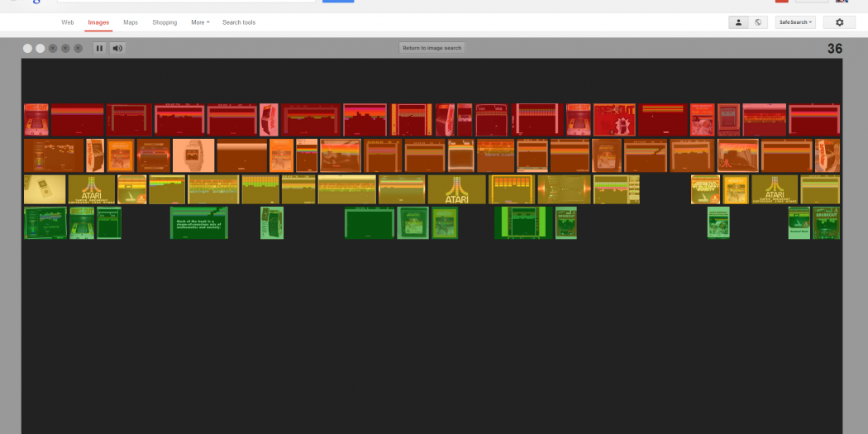Select the Images tab
The image size is (868, 434).
click(98, 22)
